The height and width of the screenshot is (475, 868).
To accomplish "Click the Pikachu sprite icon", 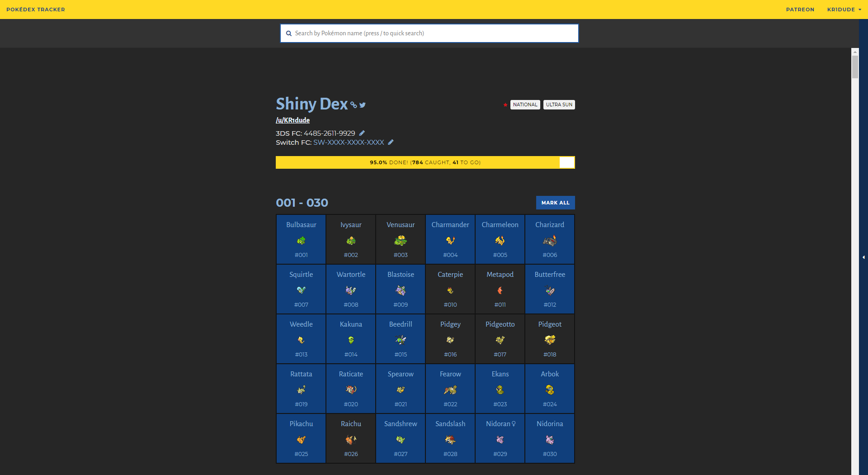I will click(x=301, y=440).
